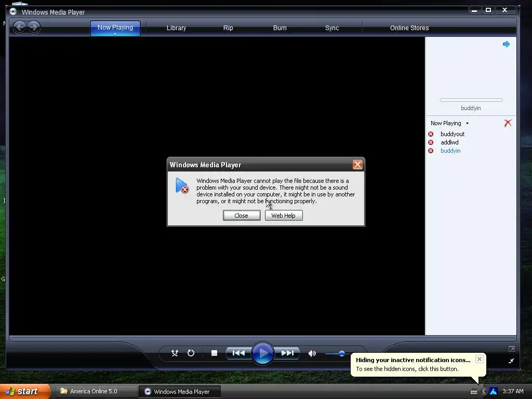Viewport: 532px width, 399px height.
Task: Skip to the previous track
Action: click(x=238, y=353)
